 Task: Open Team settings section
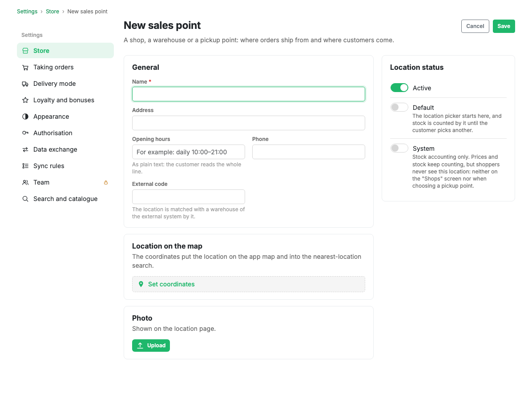[x=65, y=182]
